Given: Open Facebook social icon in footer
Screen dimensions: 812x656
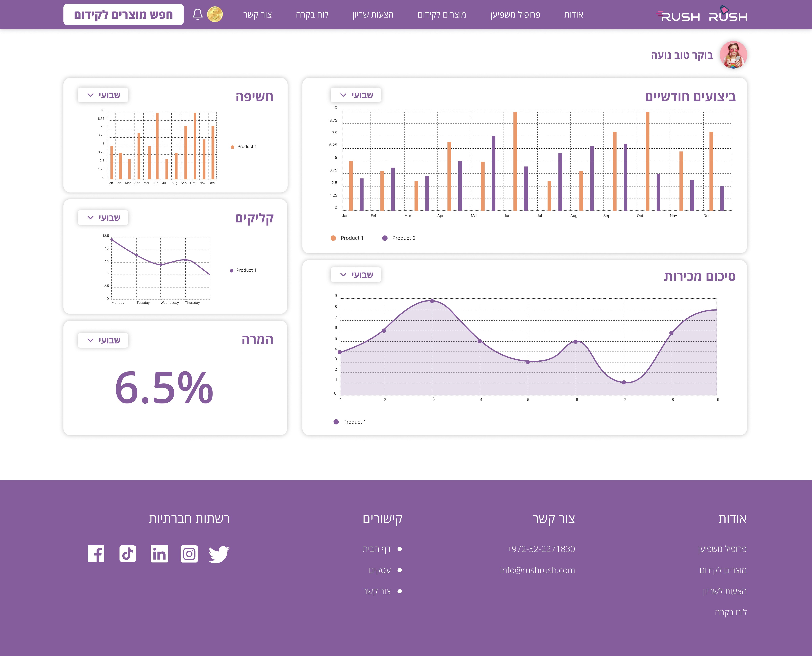Looking at the screenshot, I should (x=96, y=554).
